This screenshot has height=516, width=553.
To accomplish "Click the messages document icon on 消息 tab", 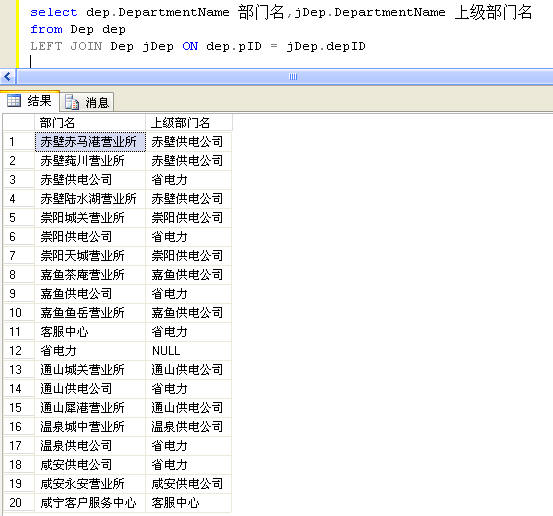I will (x=72, y=102).
